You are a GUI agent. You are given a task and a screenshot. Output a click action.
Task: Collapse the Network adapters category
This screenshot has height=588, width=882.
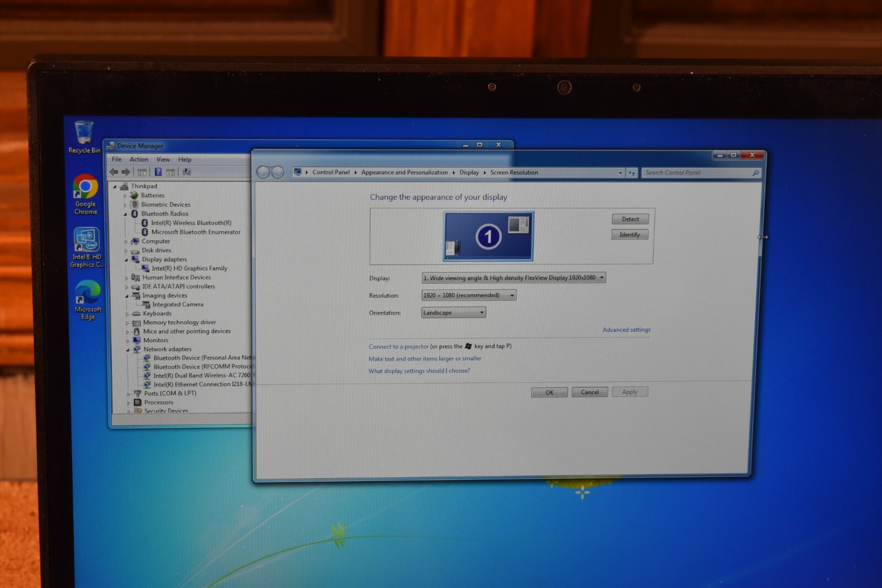pos(127,349)
